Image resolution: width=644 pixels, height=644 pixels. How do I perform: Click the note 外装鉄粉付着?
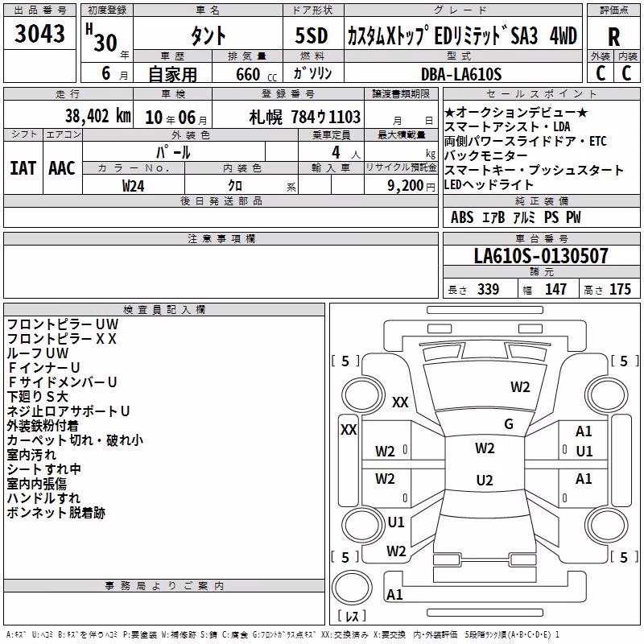[43, 426]
